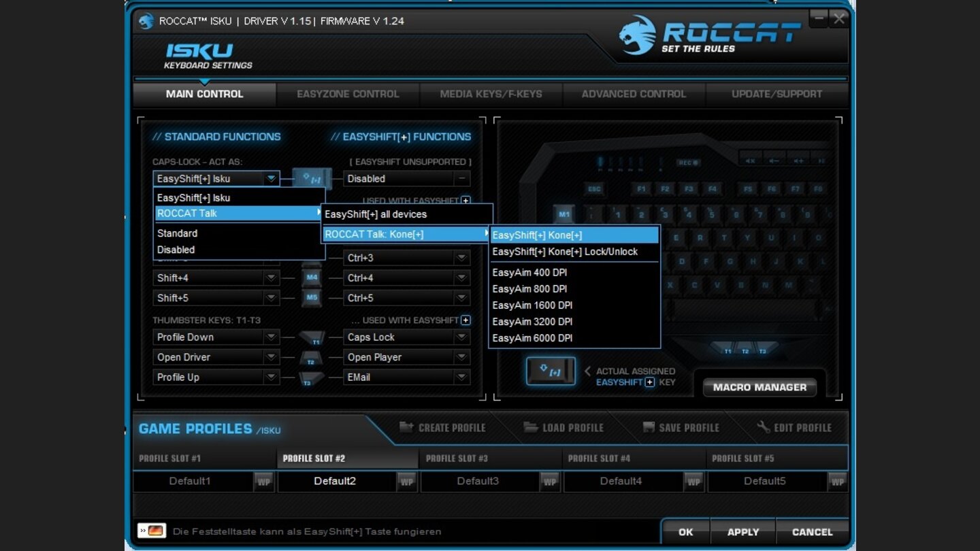Toggle WP for Profile Slot #3
Viewport: 980px width, 551px height.
tap(550, 482)
